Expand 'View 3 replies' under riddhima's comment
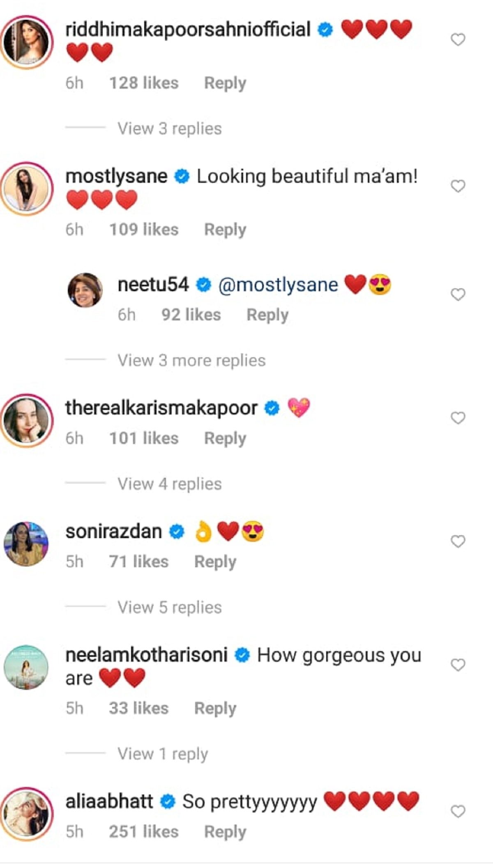The image size is (493, 868). (169, 129)
